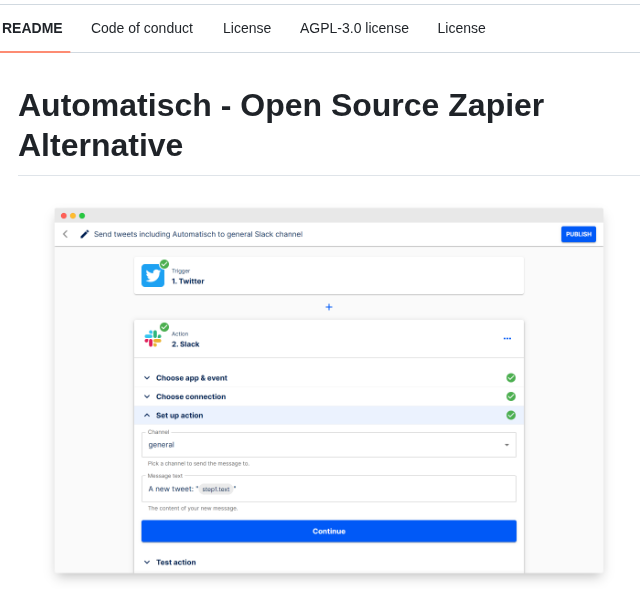The image size is (640, 600).
Task: Select the AGPL-3.0 license tab
Action: 354,28
